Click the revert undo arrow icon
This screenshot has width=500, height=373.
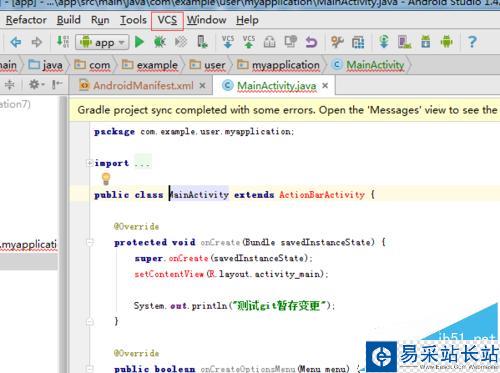click(x=311, y=42)
